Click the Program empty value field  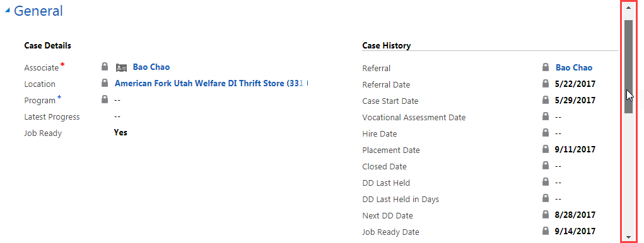(117, 100)
